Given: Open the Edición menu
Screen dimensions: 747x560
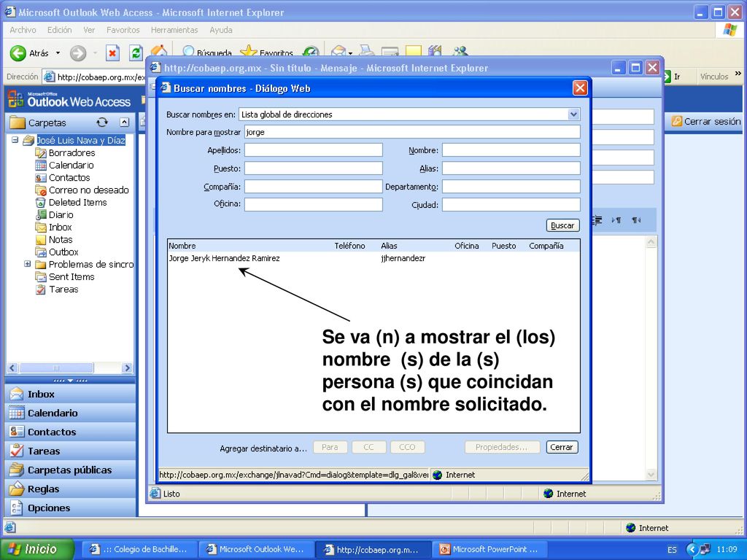Looking at the screenshot, I should tap(60, 29).
